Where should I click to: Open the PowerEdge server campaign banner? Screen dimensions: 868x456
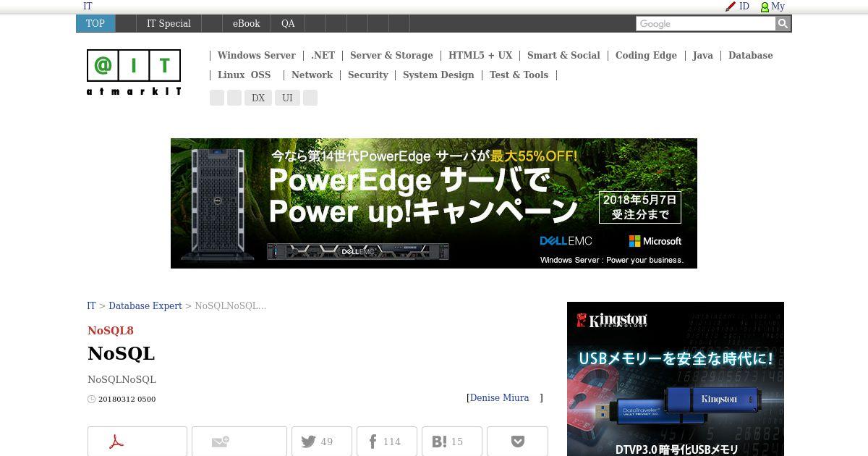click(434, 203)
